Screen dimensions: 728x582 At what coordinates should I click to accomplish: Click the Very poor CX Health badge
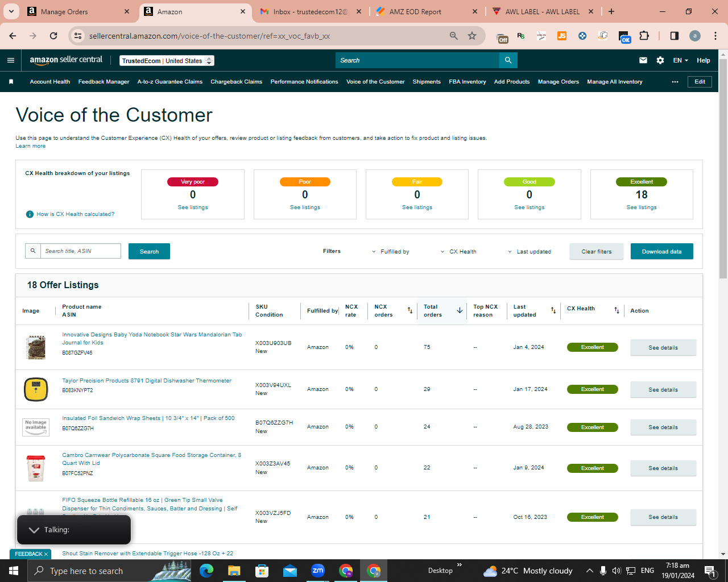(193, 182)
